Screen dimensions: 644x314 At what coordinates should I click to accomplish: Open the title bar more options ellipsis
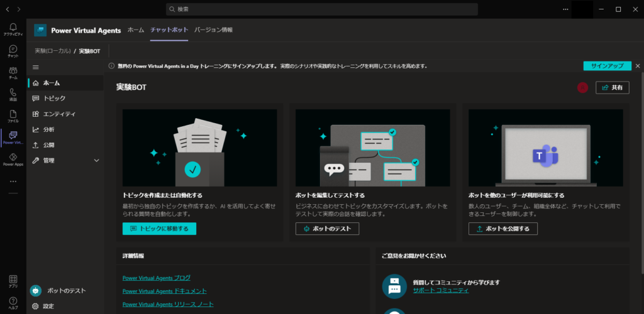565,9
